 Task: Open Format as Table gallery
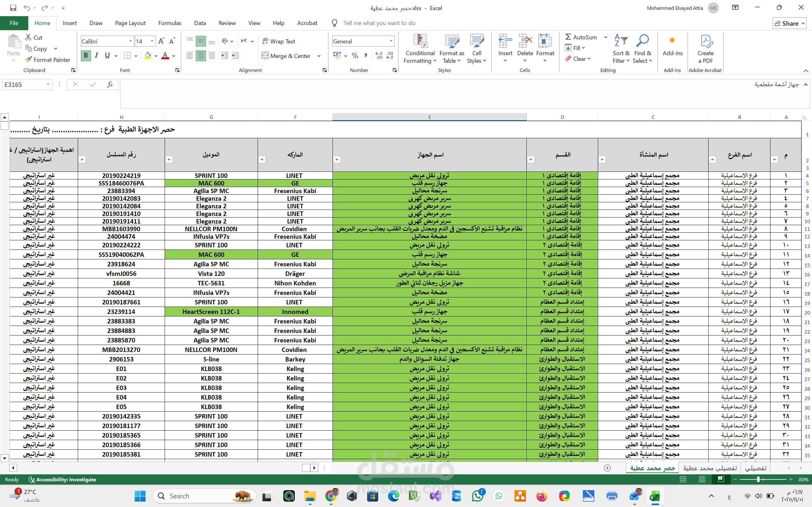tap(452, 49)
